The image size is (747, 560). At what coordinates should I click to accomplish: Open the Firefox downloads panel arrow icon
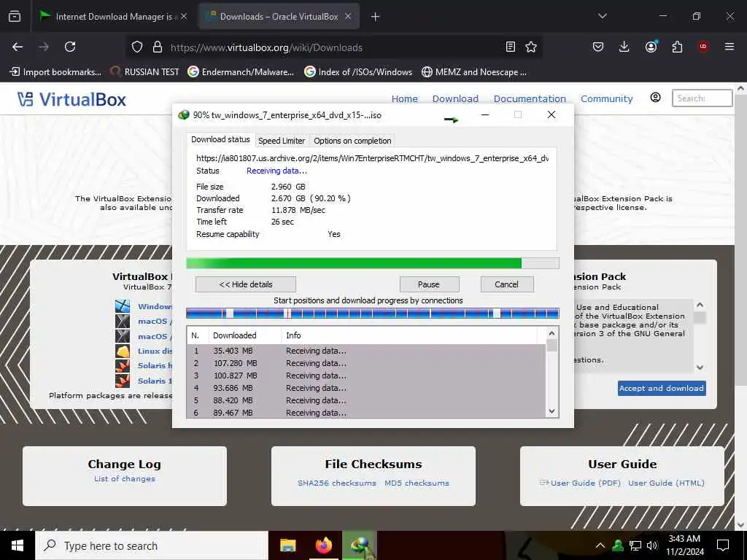pos(624,47)
